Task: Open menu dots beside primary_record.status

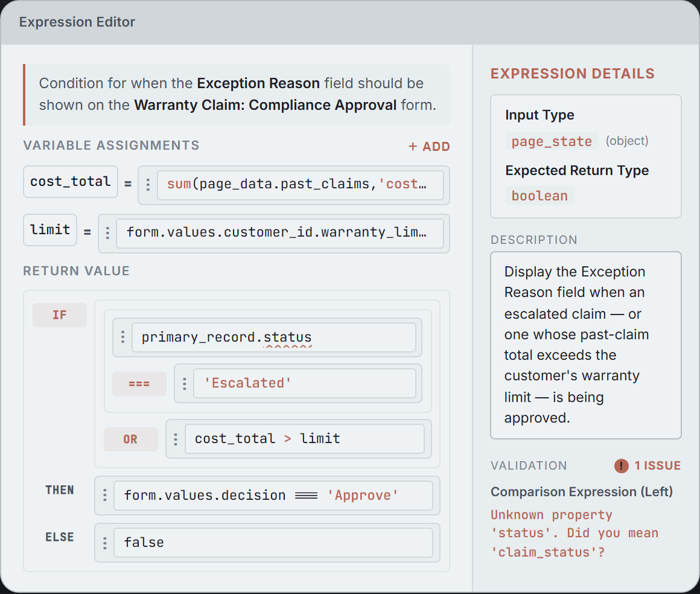Action: 122,337
